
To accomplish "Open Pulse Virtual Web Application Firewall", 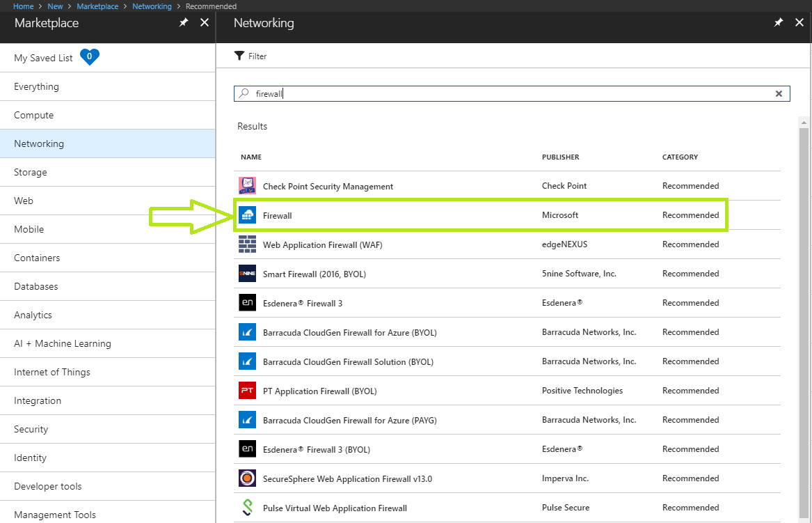I will 507,508.
